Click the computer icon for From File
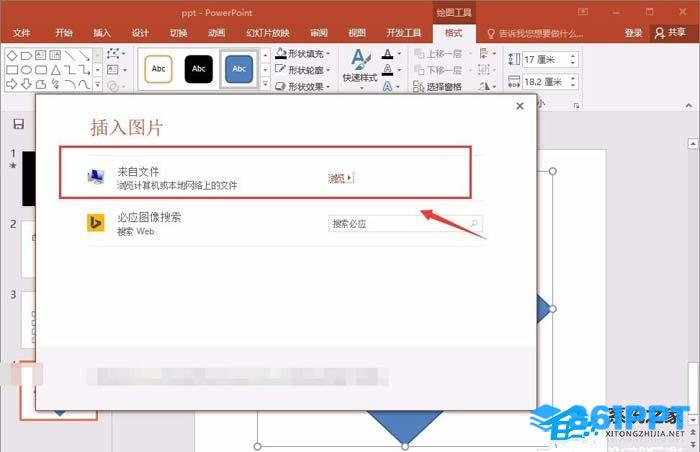The image size is (700, 452). (96, 177)
